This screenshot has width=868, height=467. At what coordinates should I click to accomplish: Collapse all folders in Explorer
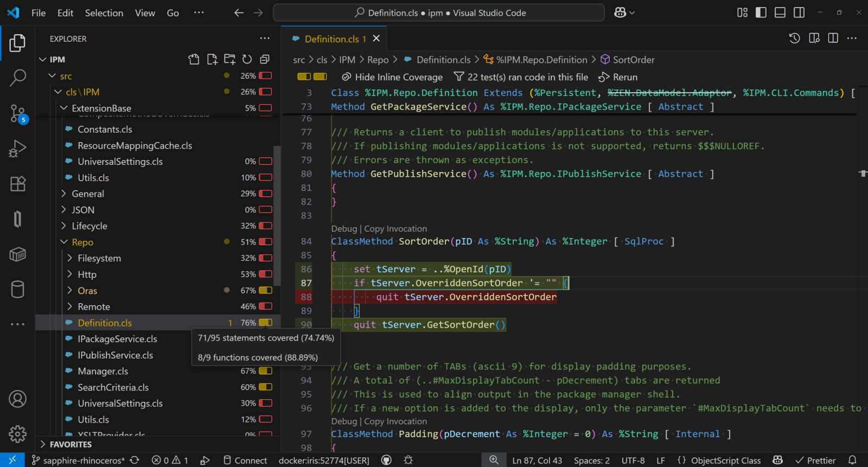tap(265, 60)
